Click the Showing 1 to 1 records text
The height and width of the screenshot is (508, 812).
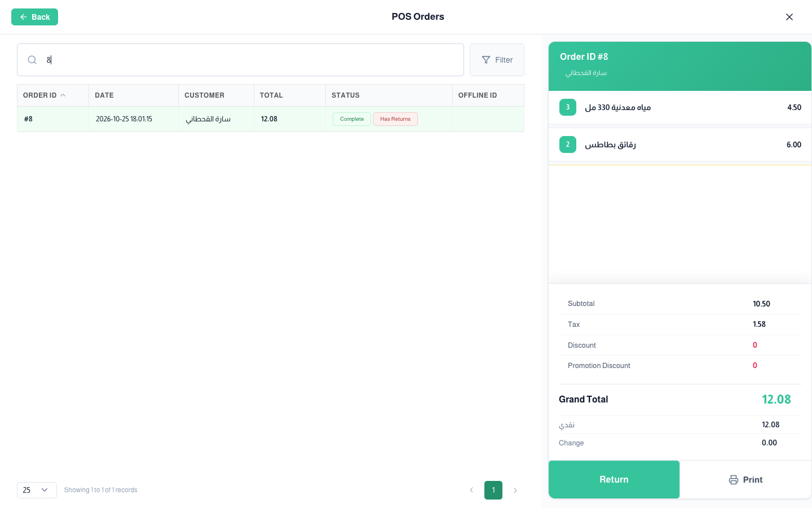pyautogui.click(x=101, y=490)
